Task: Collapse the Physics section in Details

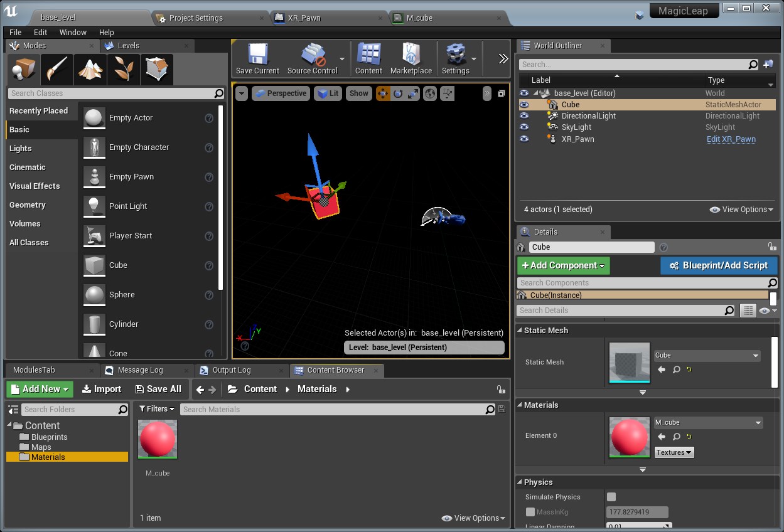Action: pos(520,482)
